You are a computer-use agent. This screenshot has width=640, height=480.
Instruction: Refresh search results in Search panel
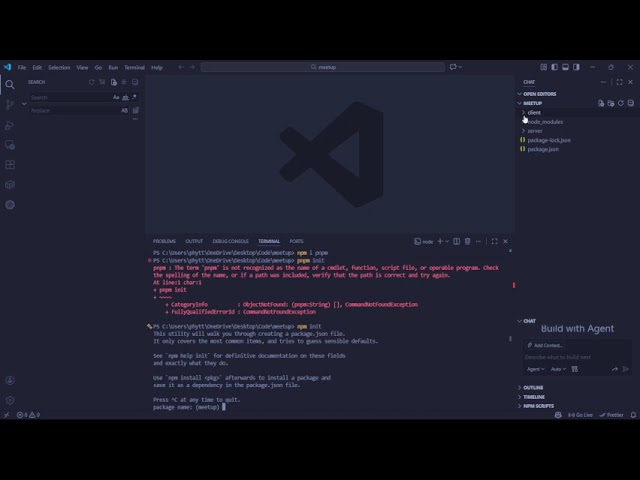click(x=91, y=82)
